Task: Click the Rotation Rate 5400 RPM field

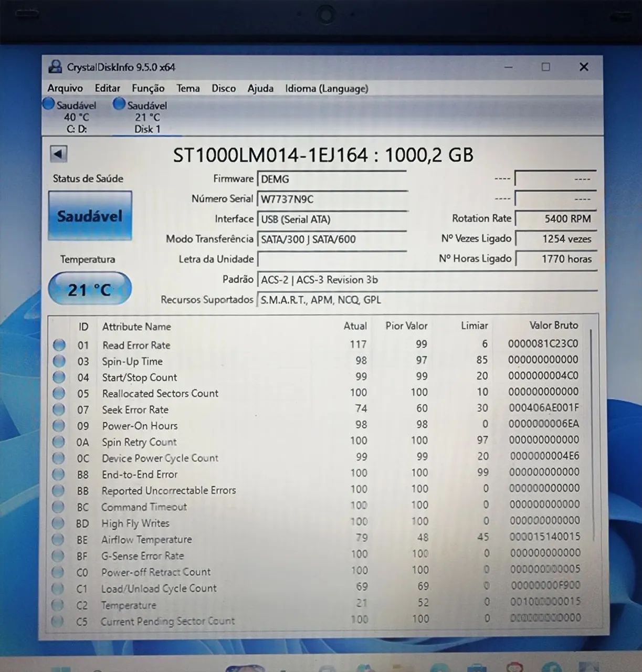Action: tap(556, 218)
